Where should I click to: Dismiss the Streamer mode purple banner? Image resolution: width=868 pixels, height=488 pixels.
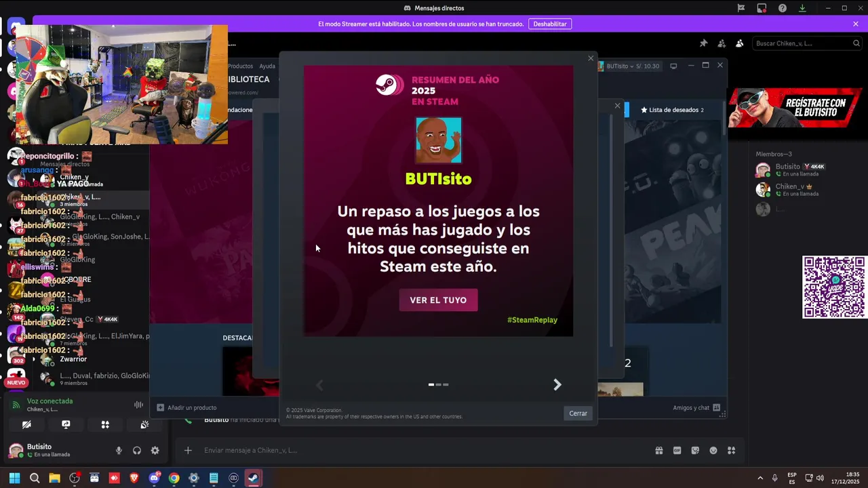click(856, 24)
